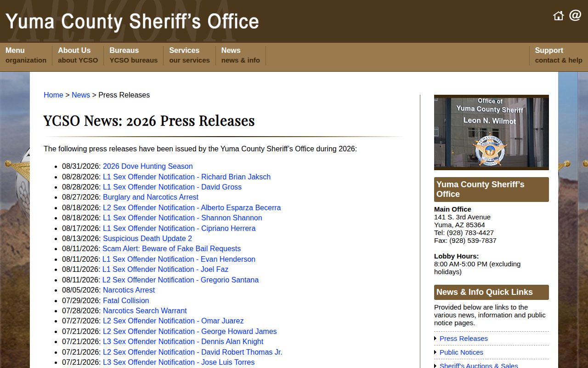Click the telephone number (928) 783-4427
This screenshot has width=588, height=368.
pos(470,233)
